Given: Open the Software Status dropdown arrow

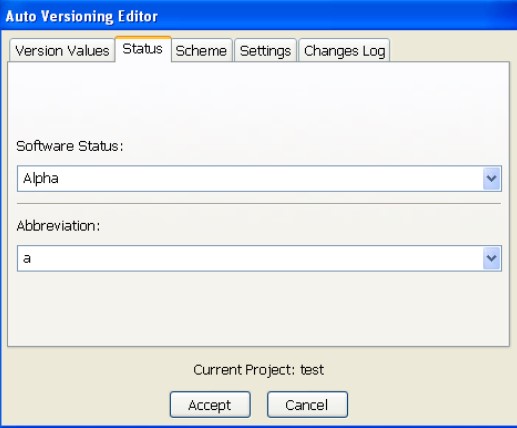Looking at the screenshot, I should (492, 178).
